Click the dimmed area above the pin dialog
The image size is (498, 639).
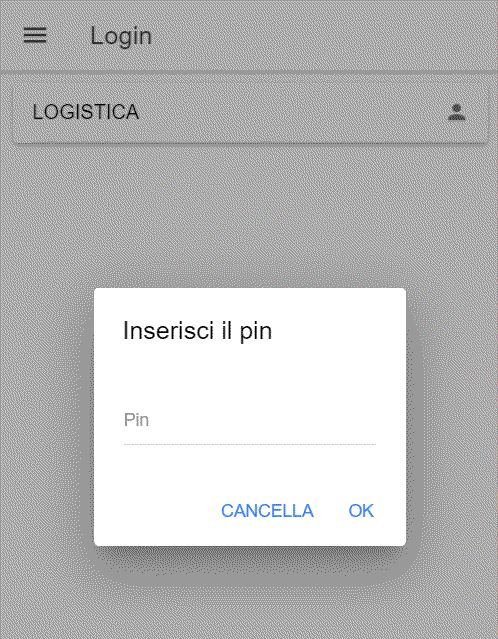[x=249, y=216]
